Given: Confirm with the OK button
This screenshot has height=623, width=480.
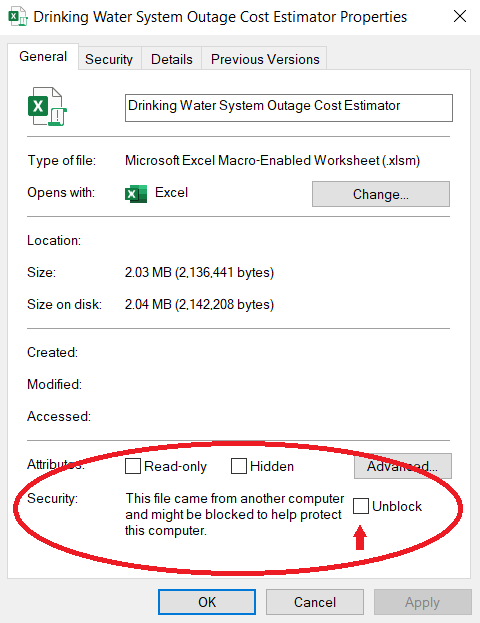Looking at the screenshot, I should [207, 602].
